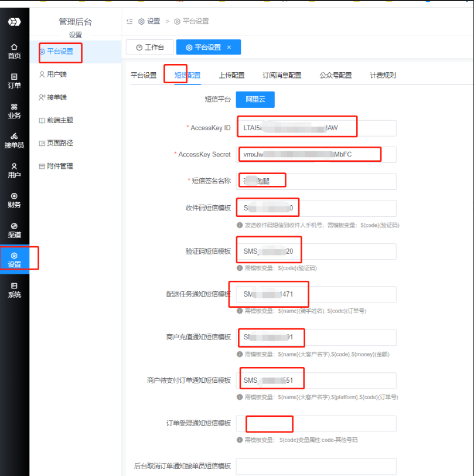Select the 上传配置 settings tab
474x476 pixels.
(231, 76)
